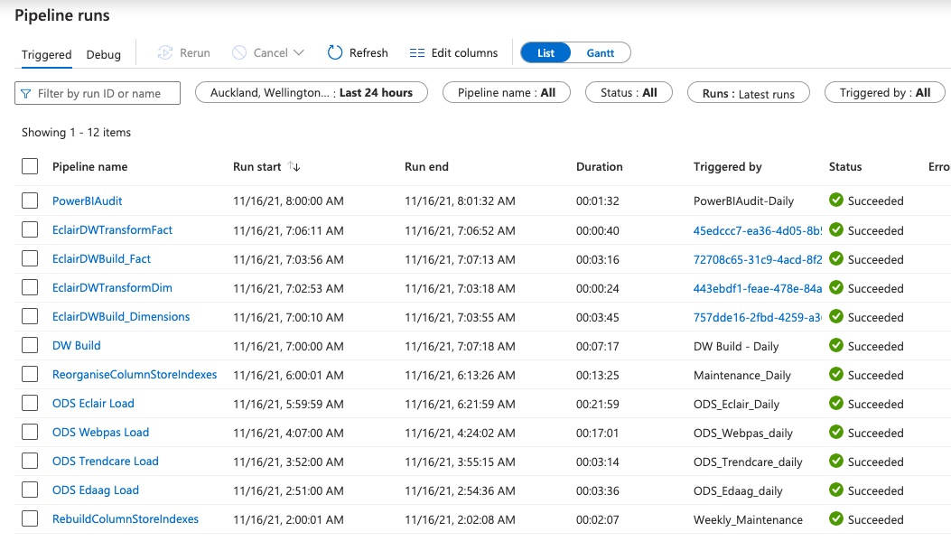The width and height of the screenshot is (951, 560).
Task: Click the Refresh circular arrow icon
Action: click(335, 52)
